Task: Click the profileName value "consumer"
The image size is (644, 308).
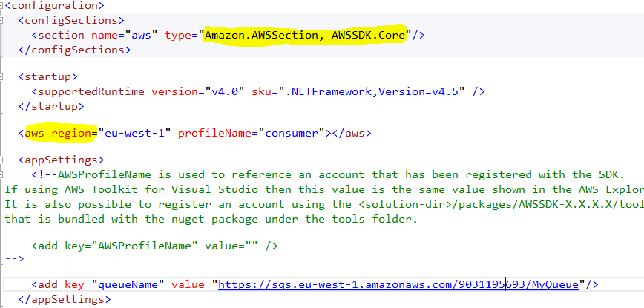Action: pos(291,133)
